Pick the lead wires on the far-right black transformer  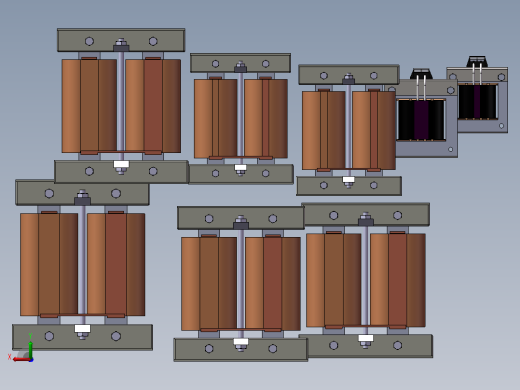[477, 74]
